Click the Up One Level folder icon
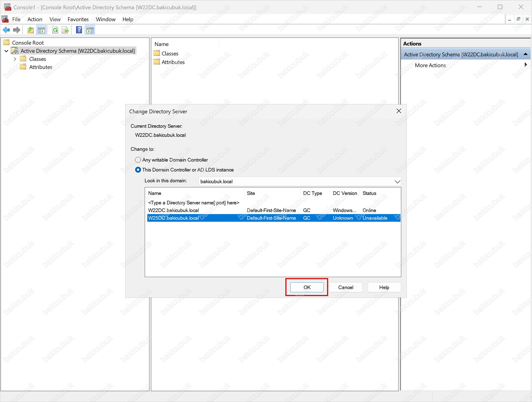Viewport: 532px width, 402px height. click(31, 30)
